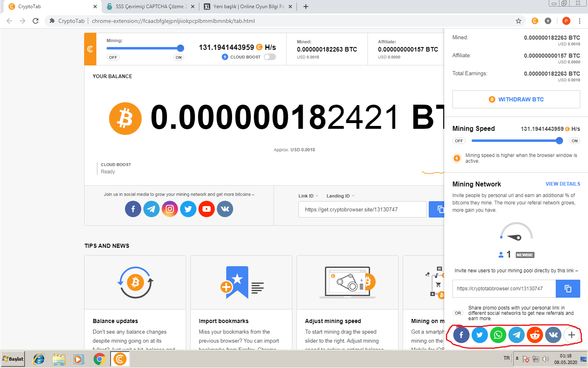Open the taskbar clock showing 01:18
This screenshot has width=588, height=368.
[566, 359]
